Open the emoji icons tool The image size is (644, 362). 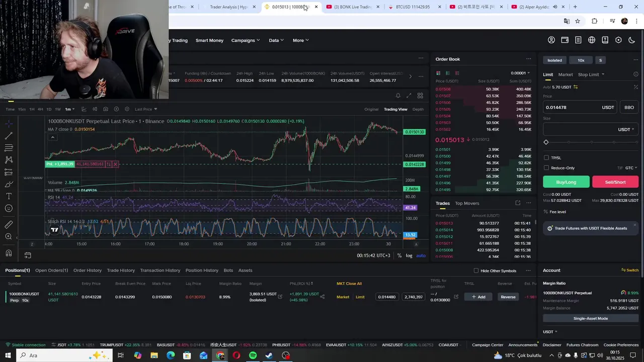pyautogui.click(x=9, y=208)
